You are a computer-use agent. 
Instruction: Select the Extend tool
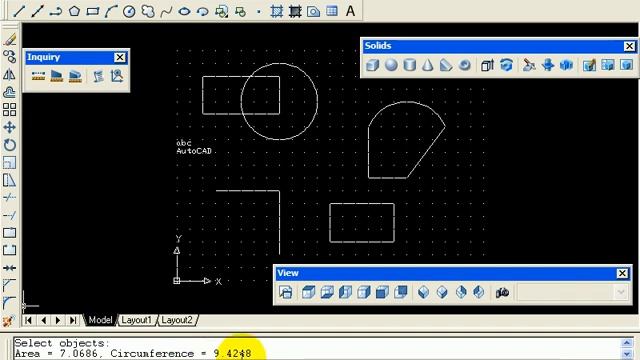(x=9, y=215)
